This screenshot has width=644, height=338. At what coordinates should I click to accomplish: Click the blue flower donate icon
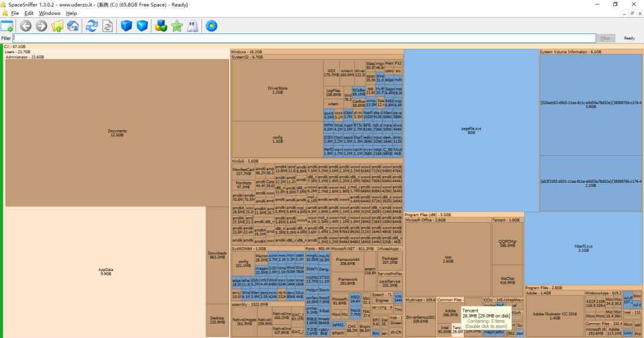point(211,26)
